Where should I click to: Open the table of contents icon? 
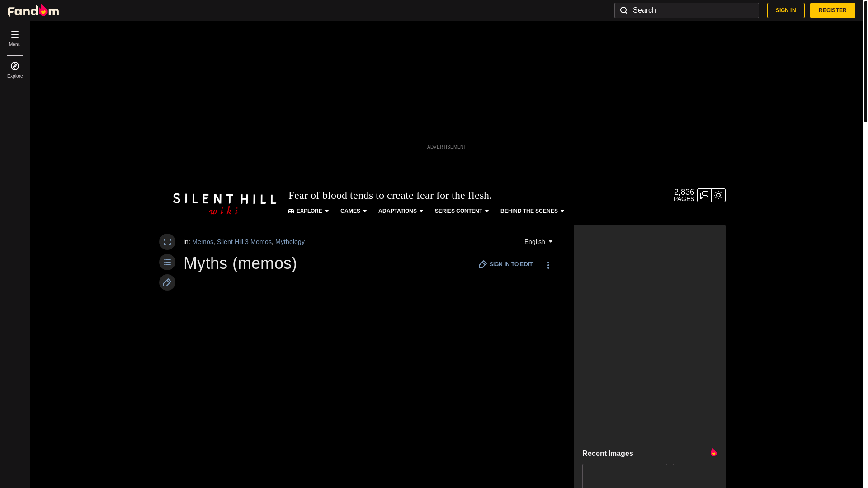(167, 262)
